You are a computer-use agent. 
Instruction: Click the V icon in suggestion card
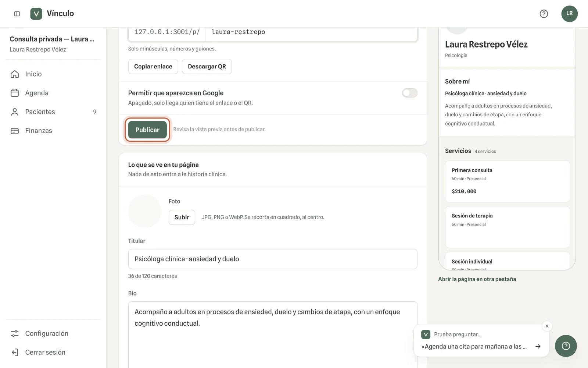point(426,334)
